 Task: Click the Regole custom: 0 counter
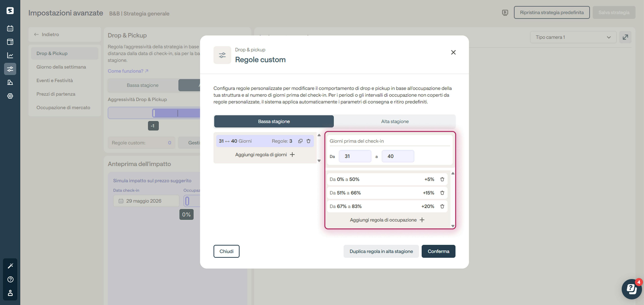click(142, 143)
